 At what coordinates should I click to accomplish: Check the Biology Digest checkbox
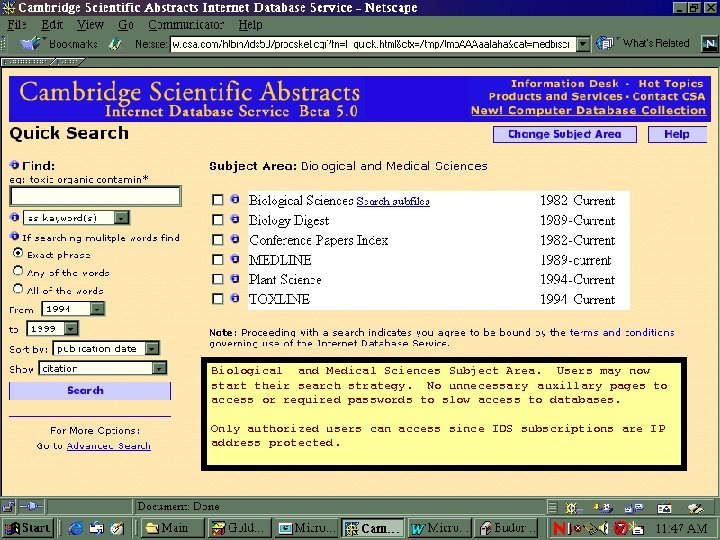coord(218,219)
